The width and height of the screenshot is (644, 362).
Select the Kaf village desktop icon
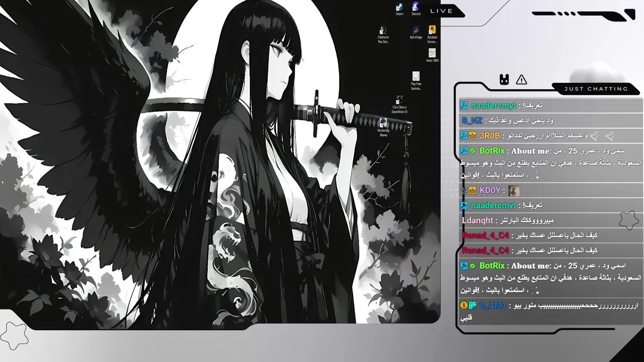tap(416, 33)
